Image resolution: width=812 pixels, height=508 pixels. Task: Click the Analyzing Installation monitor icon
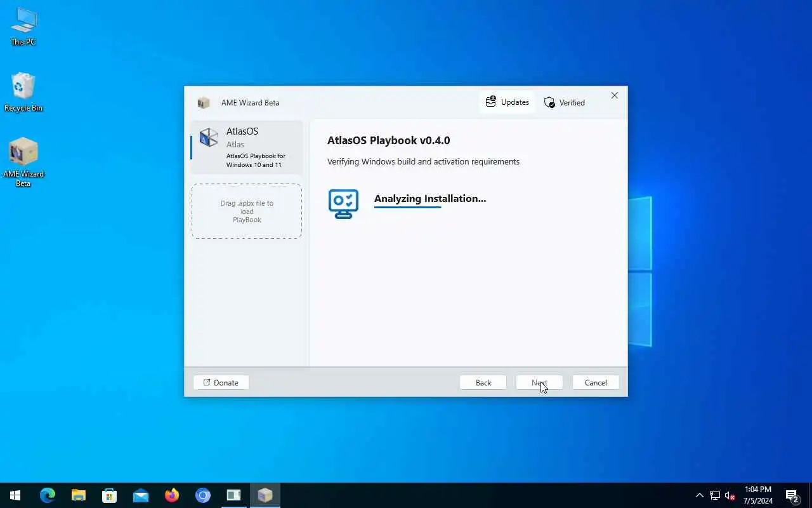coord(343,204)
